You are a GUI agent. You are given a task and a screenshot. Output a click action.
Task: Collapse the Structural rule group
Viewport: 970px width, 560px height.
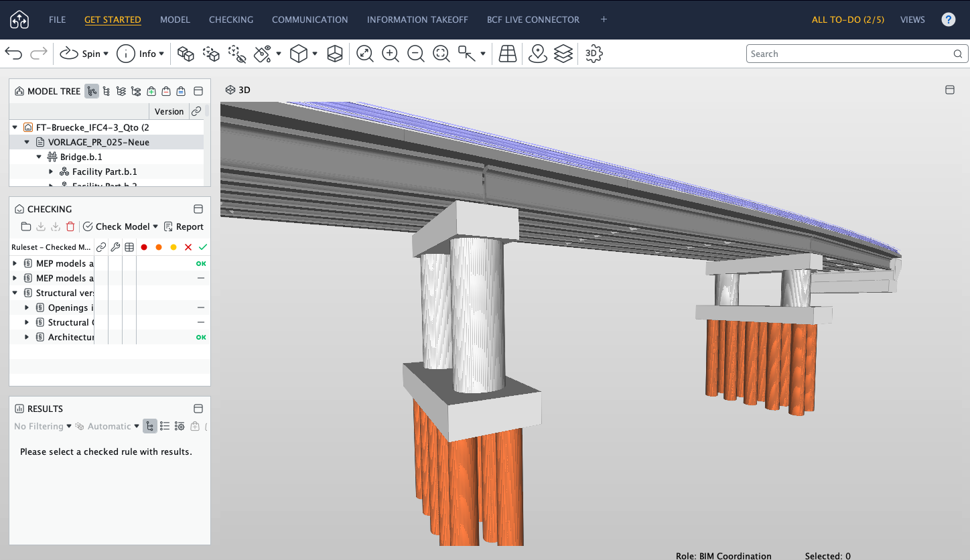tap(15, 293)
